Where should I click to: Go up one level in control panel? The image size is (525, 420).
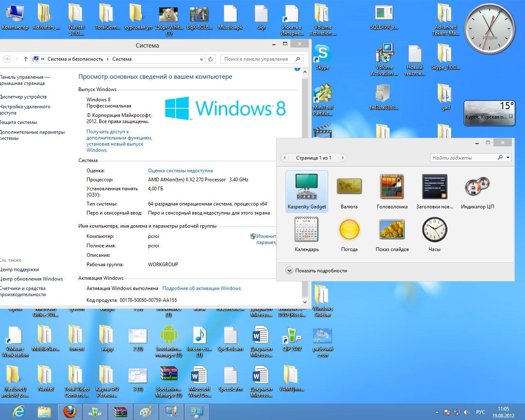coord(25,59)
